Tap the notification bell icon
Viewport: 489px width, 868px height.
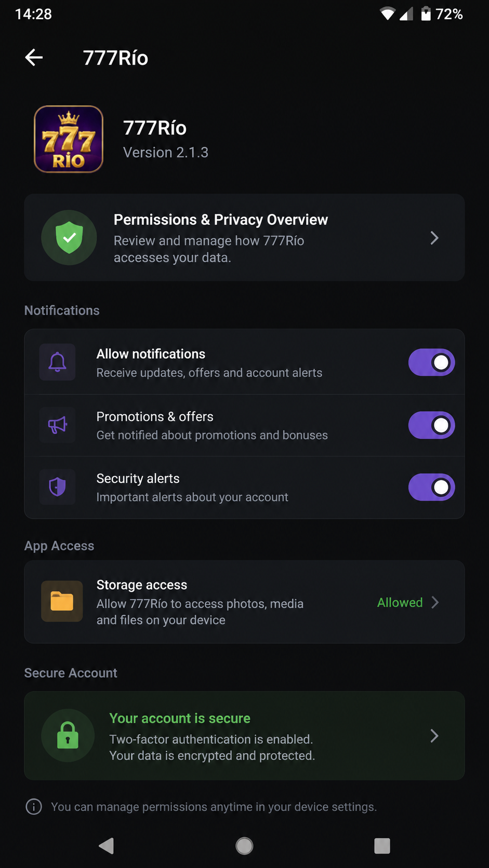click(57, 362)
